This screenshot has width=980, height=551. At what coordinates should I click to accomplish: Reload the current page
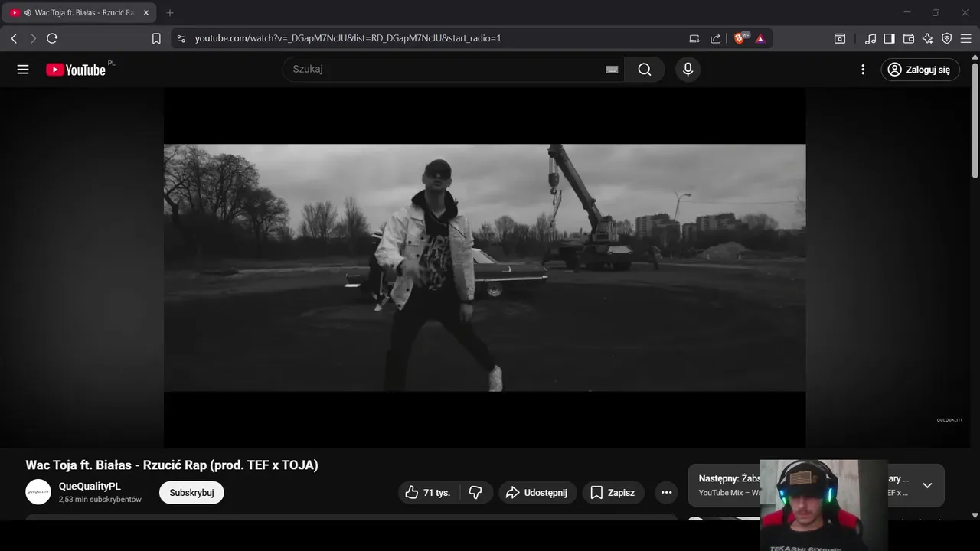tap(52, 38)
